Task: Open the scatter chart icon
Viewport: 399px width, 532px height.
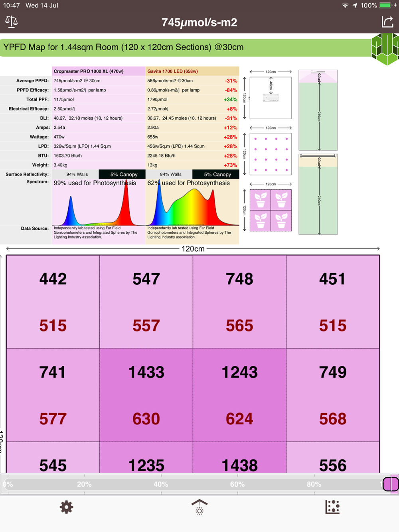Action: [x=332, y=507]
